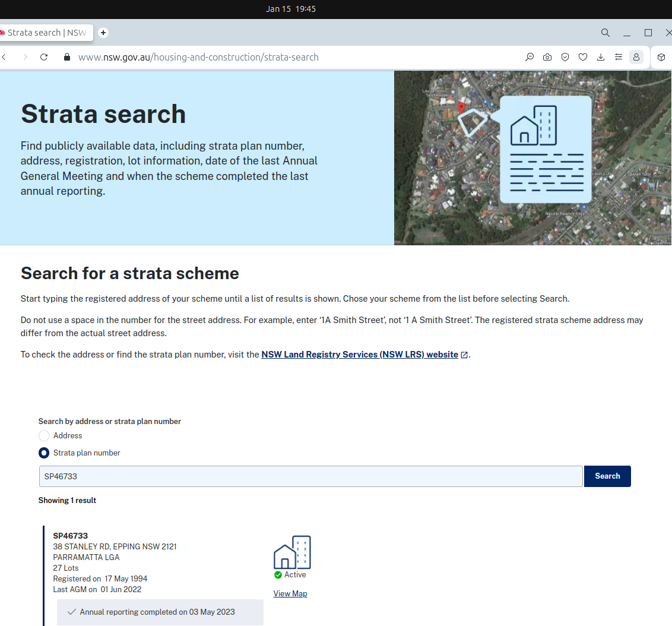Bookmark page with the heart icon

[583, 57]
